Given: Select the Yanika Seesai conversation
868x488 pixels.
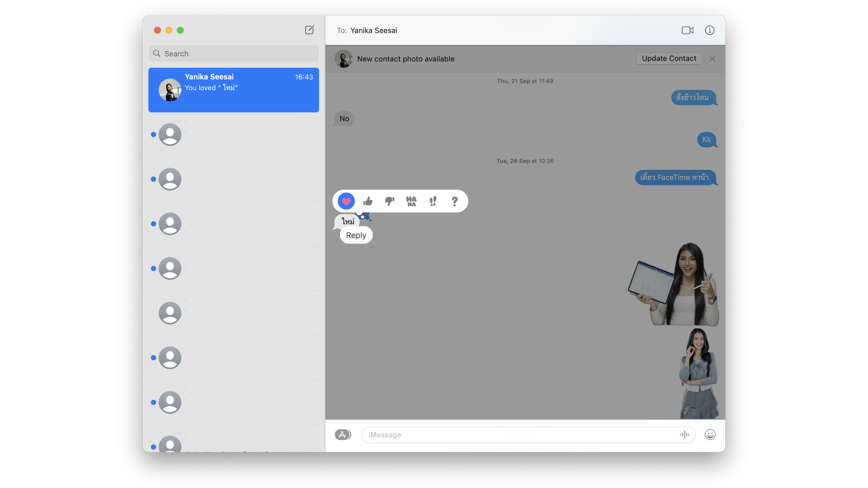Looking at the screenshot, I should click(x=233, y=89).
